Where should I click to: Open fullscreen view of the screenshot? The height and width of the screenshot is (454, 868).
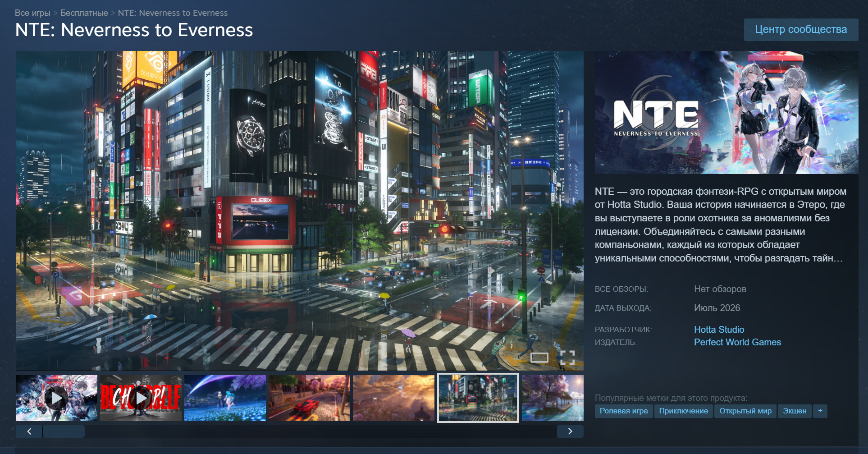tap(567, 358)
